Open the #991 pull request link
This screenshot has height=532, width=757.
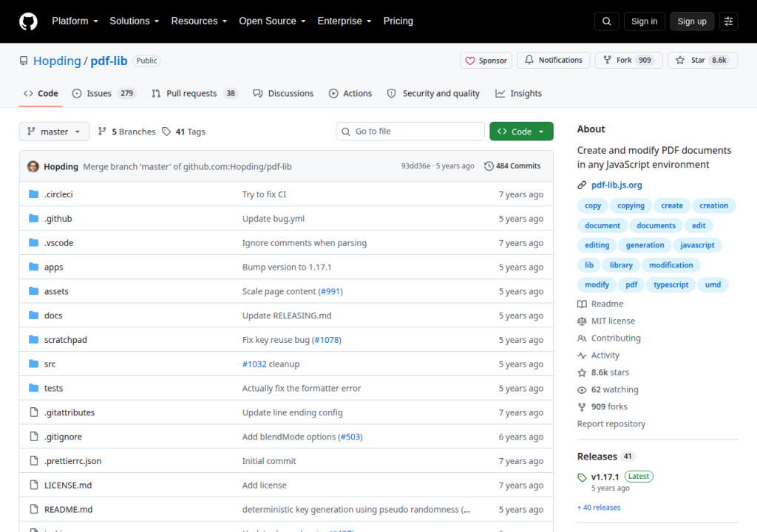(330, 292)
